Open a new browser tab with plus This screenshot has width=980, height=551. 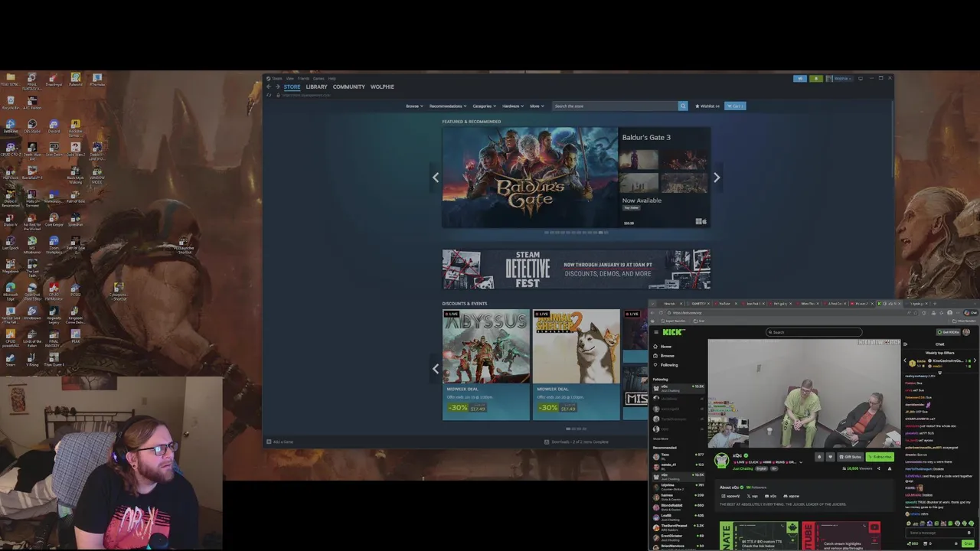(x=934, y=304)
